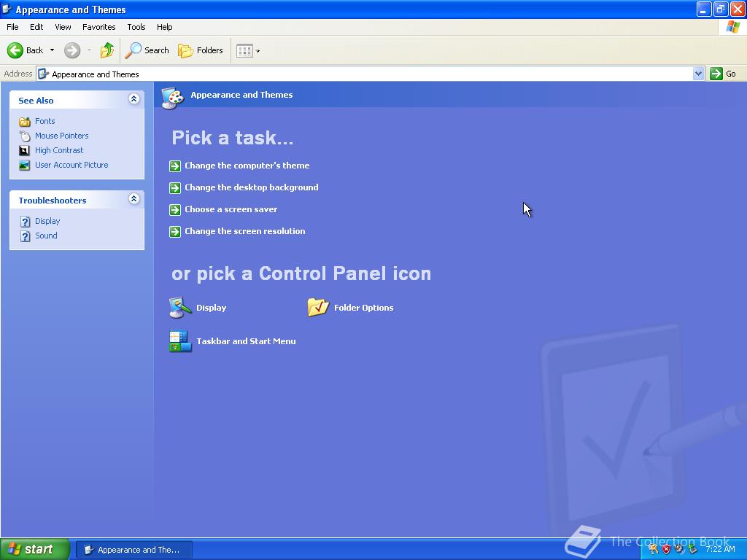Open the Display control panel icon
This screenshot has height=560, width=747.
coord(180,308)
